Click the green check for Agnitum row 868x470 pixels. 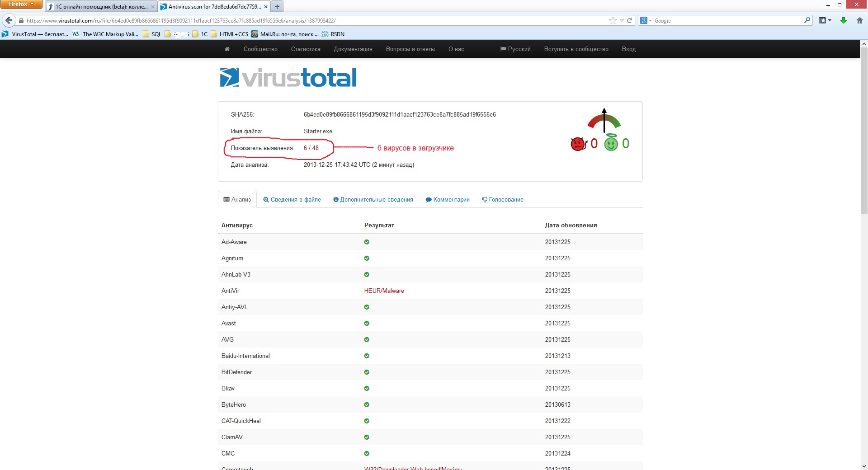point(367,258)
